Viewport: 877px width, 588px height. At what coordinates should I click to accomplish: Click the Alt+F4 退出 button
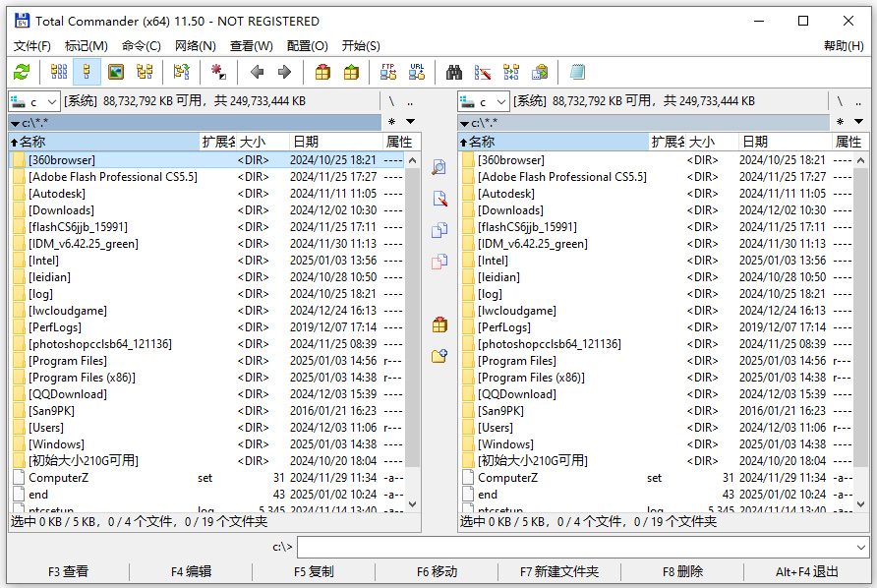[x=806, y=571]
